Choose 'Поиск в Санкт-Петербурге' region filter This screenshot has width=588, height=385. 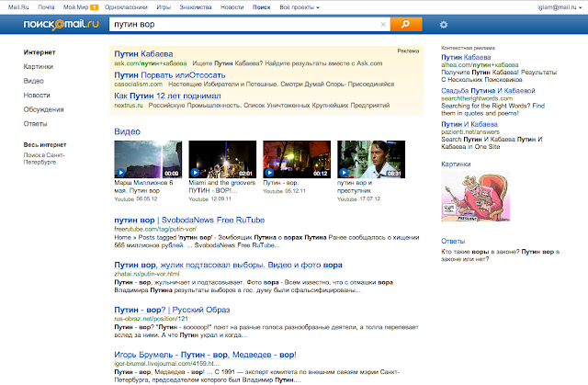pyautogui.click(x=44, y=159)
